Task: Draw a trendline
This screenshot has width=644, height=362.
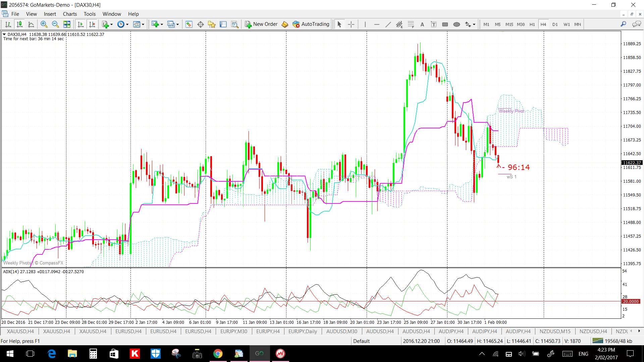Action: (388, 24)
